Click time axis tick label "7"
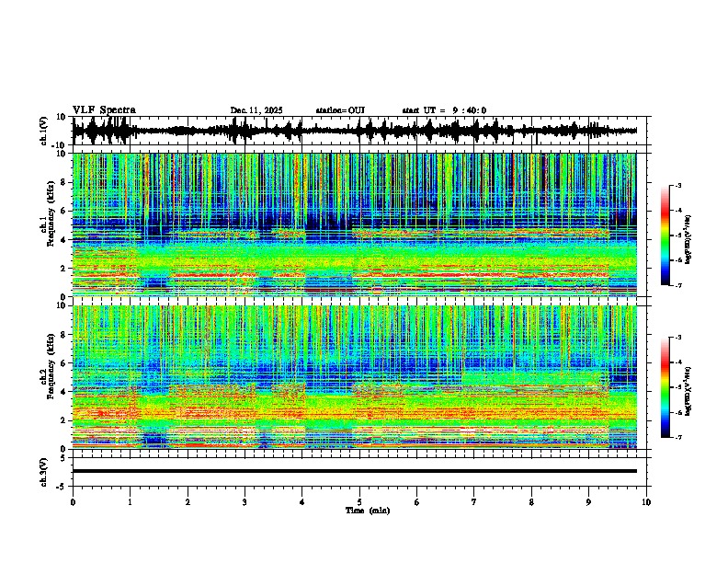Viewport: 728px width, 563px height. coord(474,502)
